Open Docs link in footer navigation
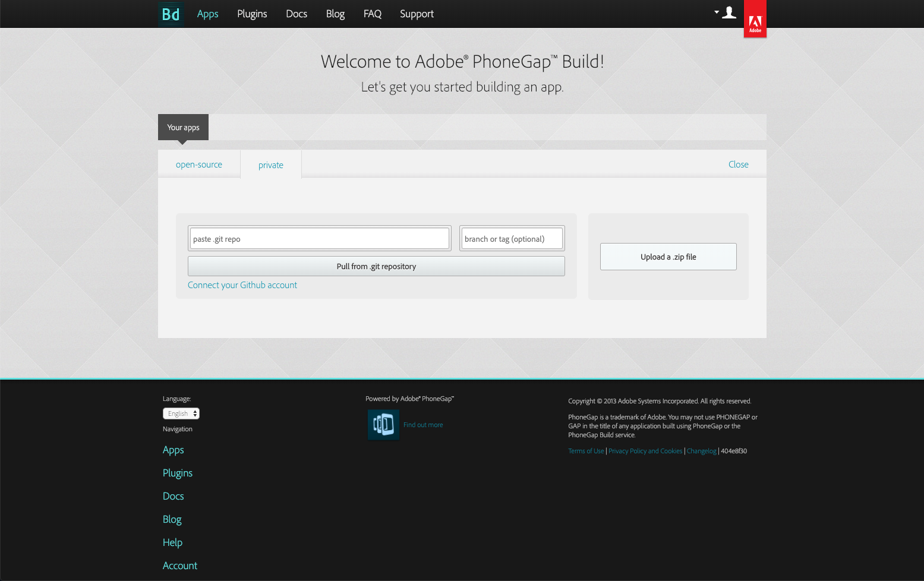The height and width of the screenshot is (581, 924). pyautogui.click(x=174, y=496)
